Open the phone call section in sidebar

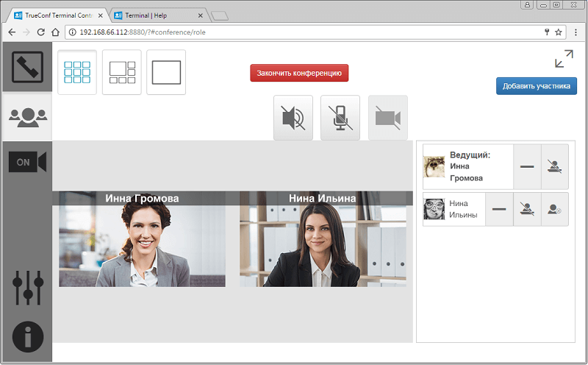click(26, 67)
